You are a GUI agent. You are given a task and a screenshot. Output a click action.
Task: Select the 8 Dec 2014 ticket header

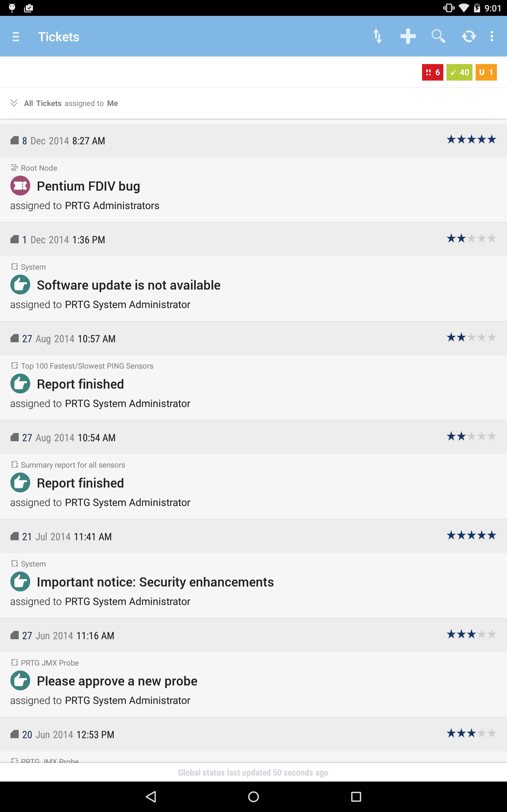64,141
